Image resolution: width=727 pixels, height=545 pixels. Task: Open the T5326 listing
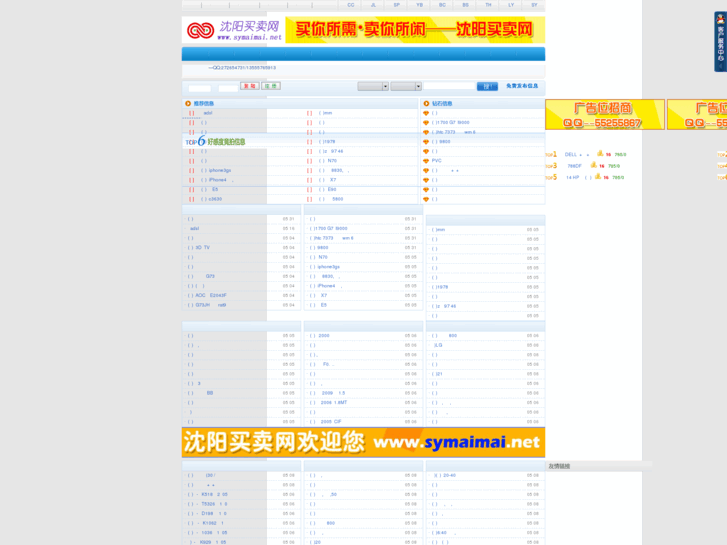(x=208, y=504)
